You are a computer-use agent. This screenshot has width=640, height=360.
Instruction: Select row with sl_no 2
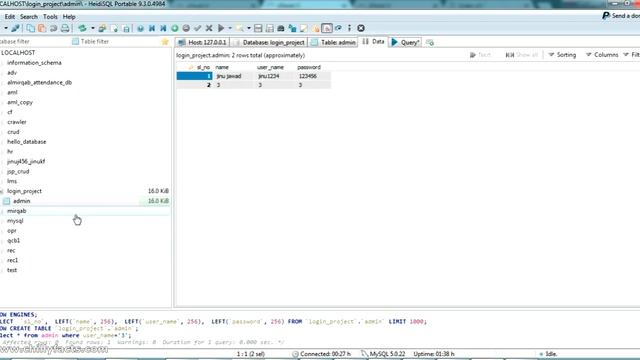point(253,85)
